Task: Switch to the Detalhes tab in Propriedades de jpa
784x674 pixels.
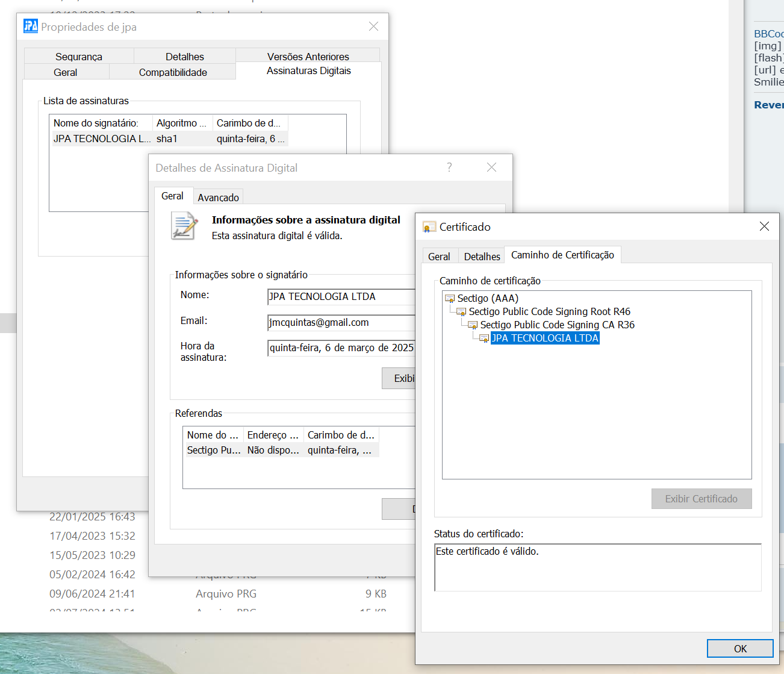Action: (x=185, y=57)
